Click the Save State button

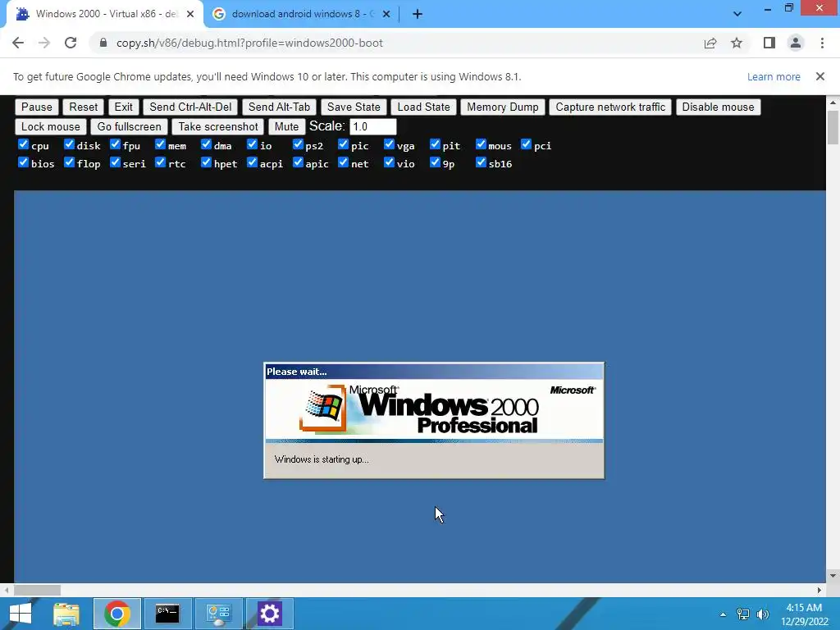pos(354,107)
